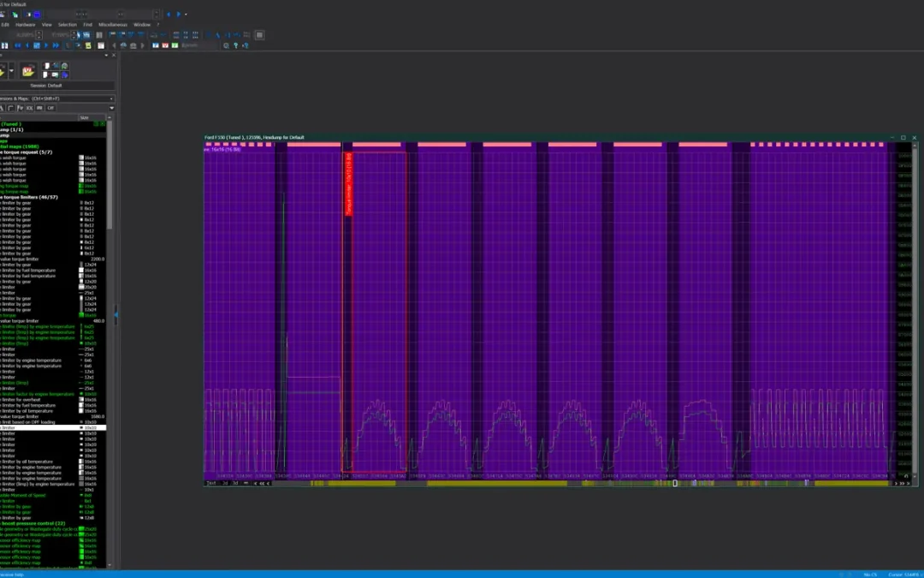924x578 pixels.
Task: Click the magnifier search icon in toolbar
Action: 226,45
